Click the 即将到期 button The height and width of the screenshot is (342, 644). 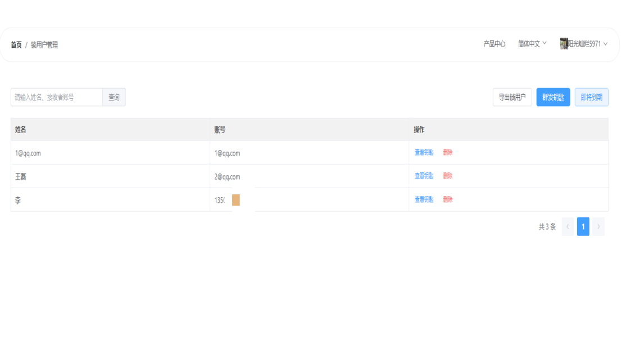[x=591, y=97]
